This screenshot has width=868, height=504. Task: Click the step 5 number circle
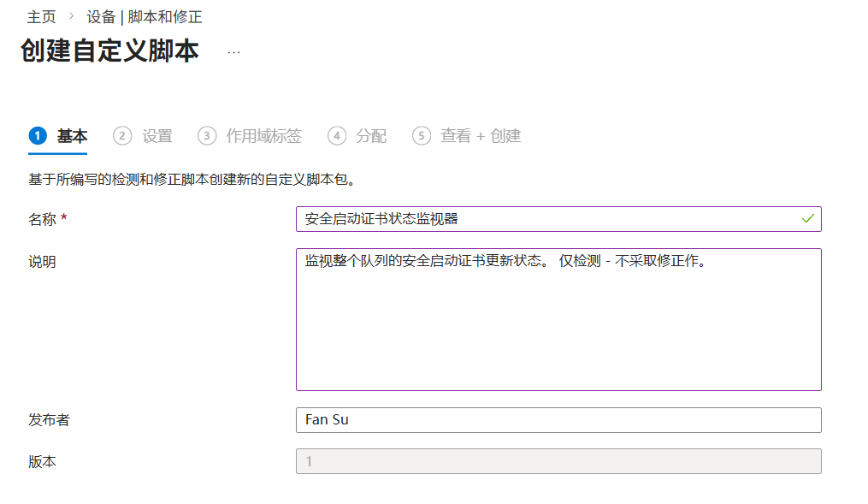click(x=422, y=136)
